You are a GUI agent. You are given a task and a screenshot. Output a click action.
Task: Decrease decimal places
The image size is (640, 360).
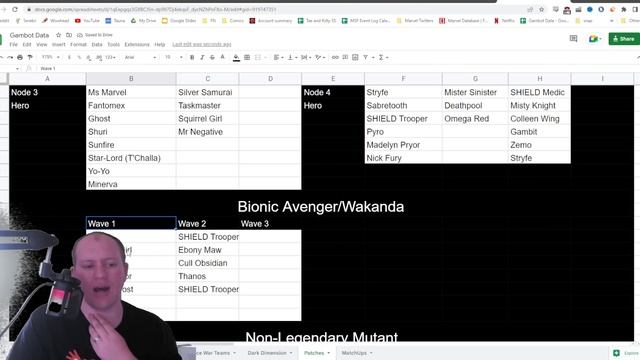point(89,58)
